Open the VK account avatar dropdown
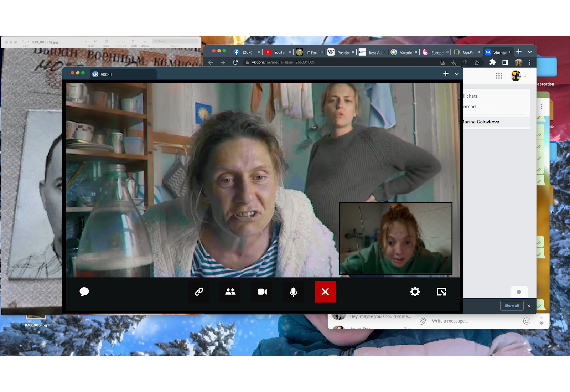This screenshot has width=570, height=392. point(519,76)
